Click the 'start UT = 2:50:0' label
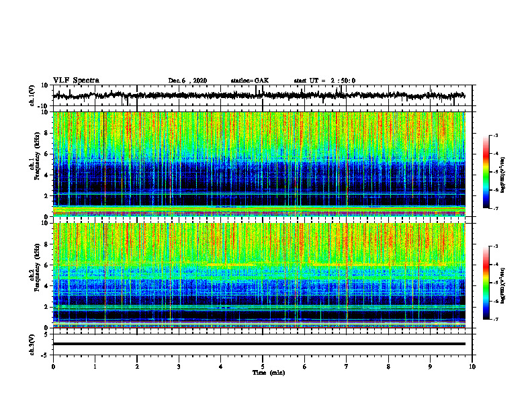Viewport: 532px width, 411px height. (x=324, y=81)
